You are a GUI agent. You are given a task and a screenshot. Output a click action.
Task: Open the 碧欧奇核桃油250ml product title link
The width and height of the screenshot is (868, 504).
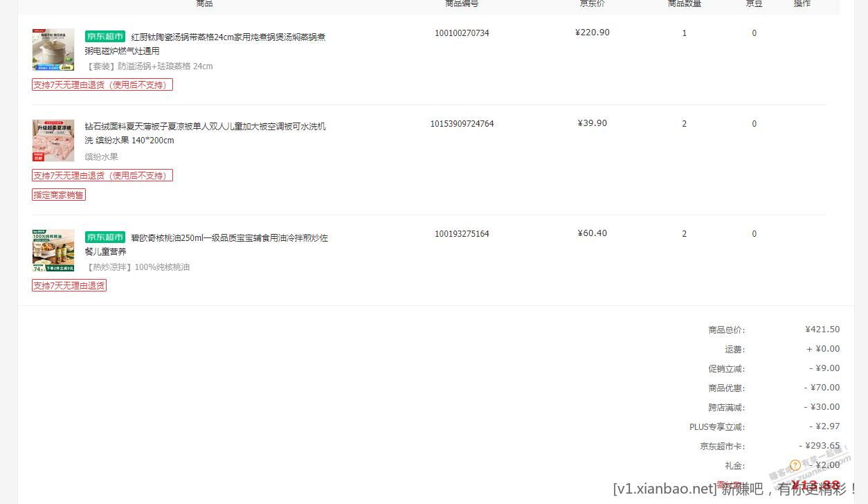point(207,244)
